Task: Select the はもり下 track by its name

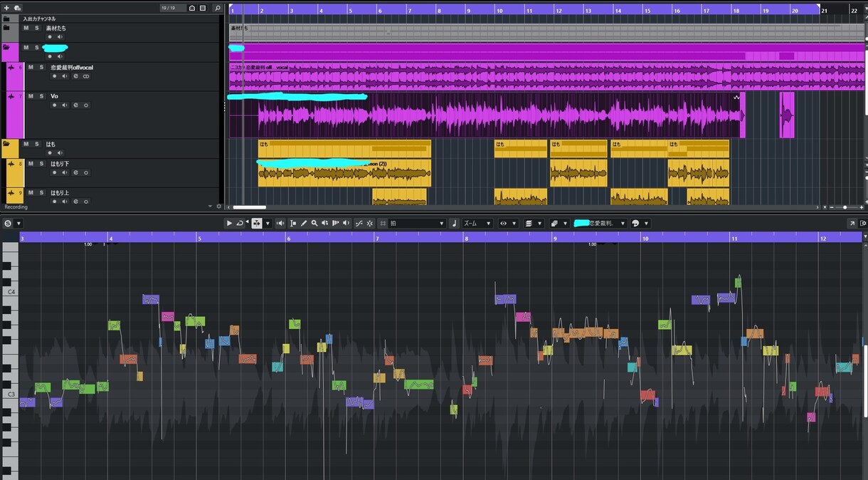Action: 60,163
